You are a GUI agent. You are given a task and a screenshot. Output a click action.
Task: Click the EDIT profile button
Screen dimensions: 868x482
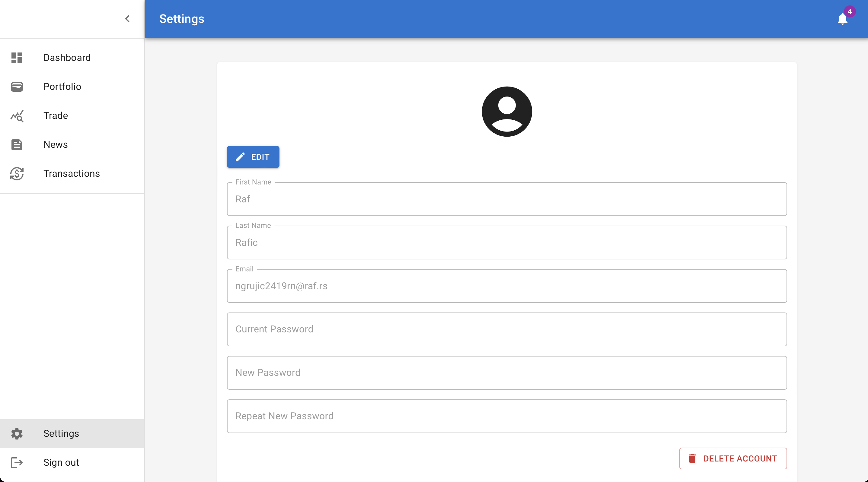[253, 157]
